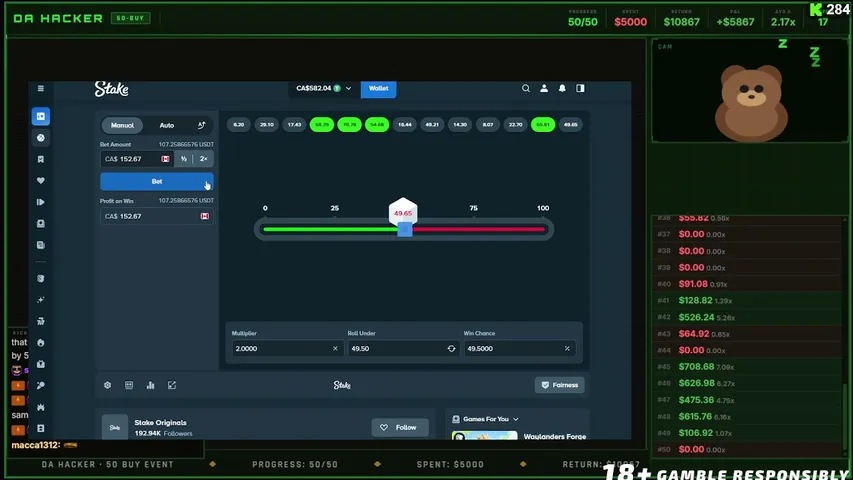Expand the balance currency dropdown arrow
The image size is (853, 480).
pyautogui.click(x=349, y=88)
